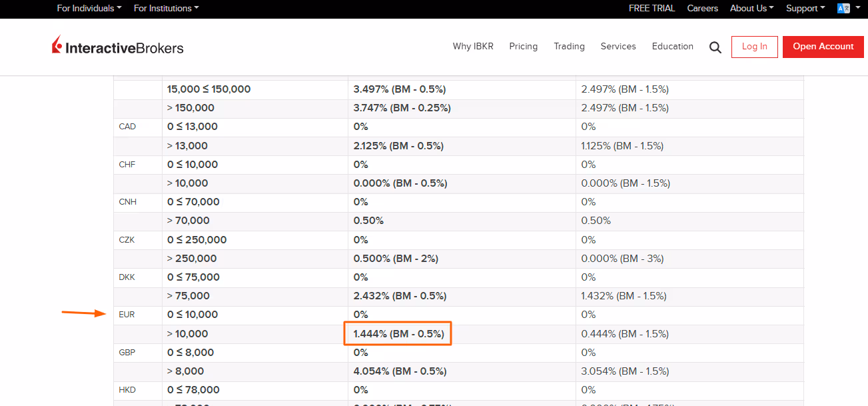The height and width of the screenshot is (406, 868).
Task: Click the 4.054% (BM - 0.5%) rate
Action: point(400,371)
